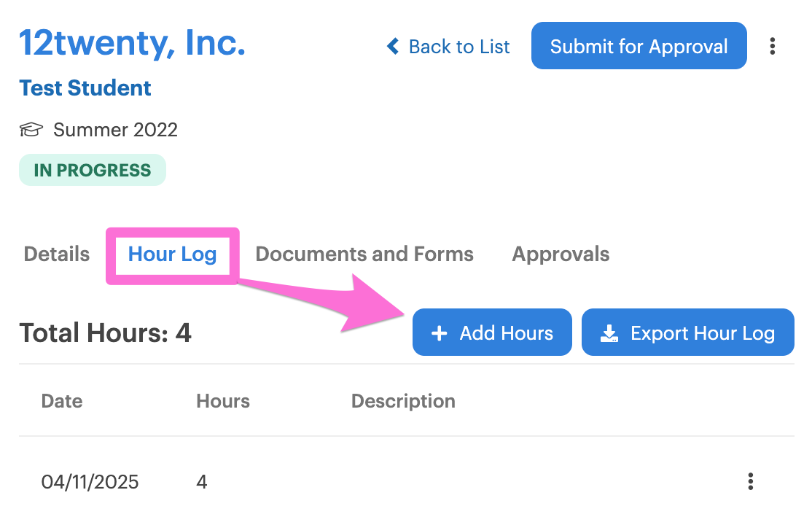
Task: Click the Add Hours button label
Action: [x=507, y=332]
